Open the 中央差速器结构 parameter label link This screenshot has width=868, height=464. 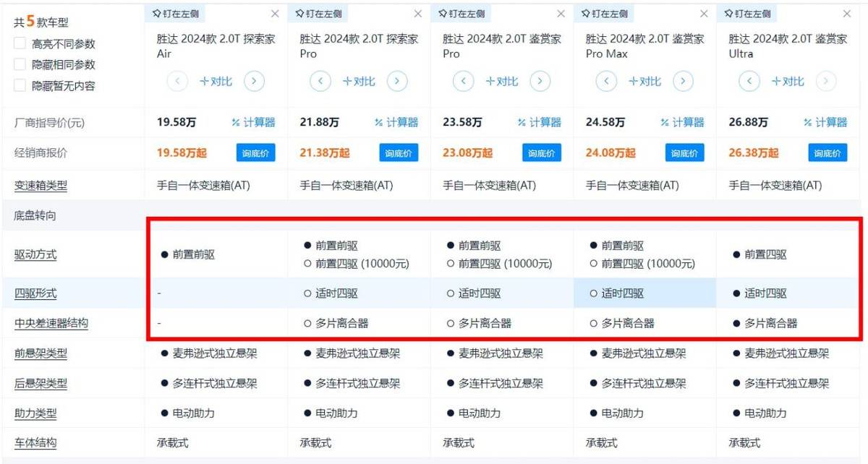coord(51,324)
